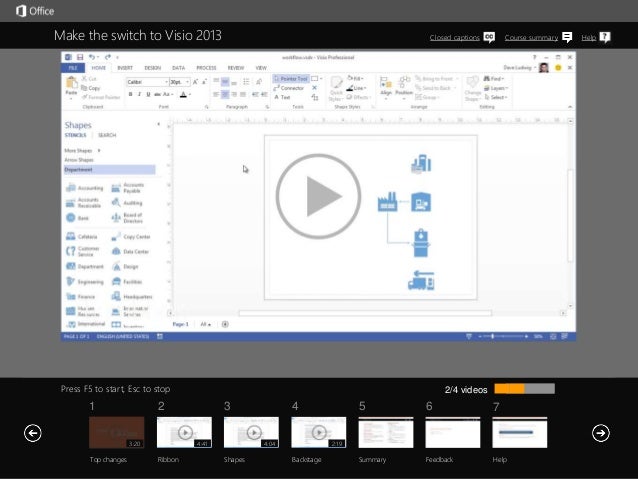Switch to the DESIGN ribbon tab

pos(153,68)
